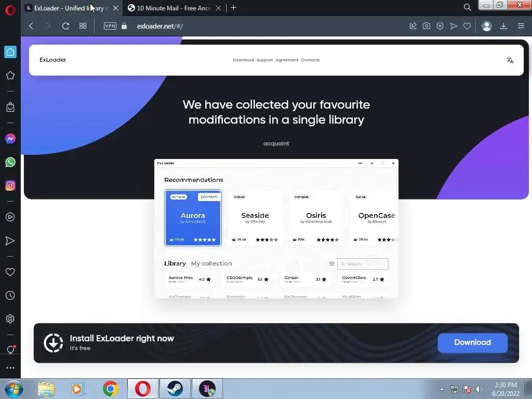Image resolution: width=532 pixels, height=399 pixels.
Task: Click the acquaint link
Action: click(276, 143)
